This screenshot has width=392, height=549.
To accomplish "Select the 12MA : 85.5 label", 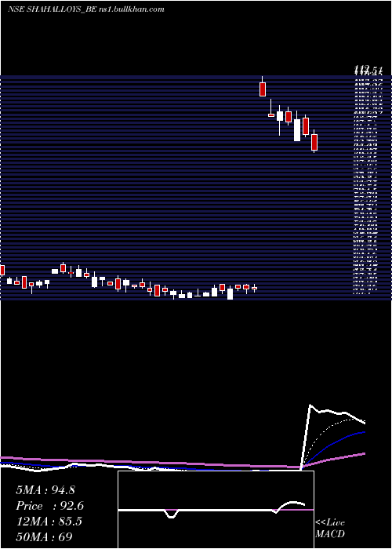I will coord(49,522).
